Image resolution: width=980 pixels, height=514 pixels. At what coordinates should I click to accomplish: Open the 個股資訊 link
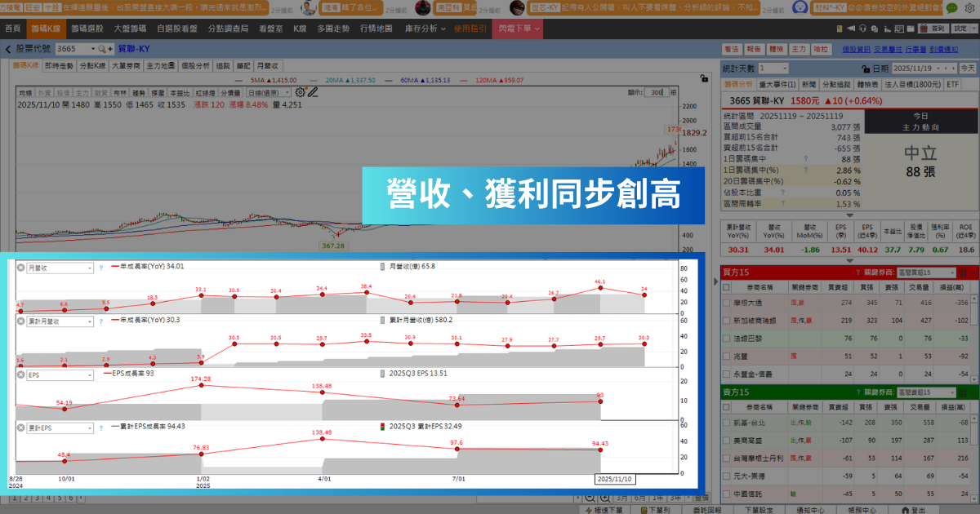tap(857, 49)
